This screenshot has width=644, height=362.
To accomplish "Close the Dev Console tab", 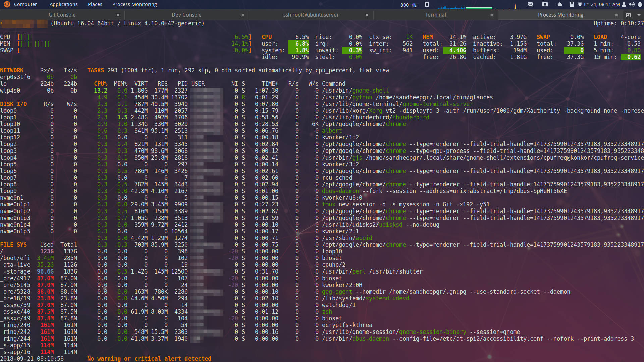I will [x=243, y=15].
